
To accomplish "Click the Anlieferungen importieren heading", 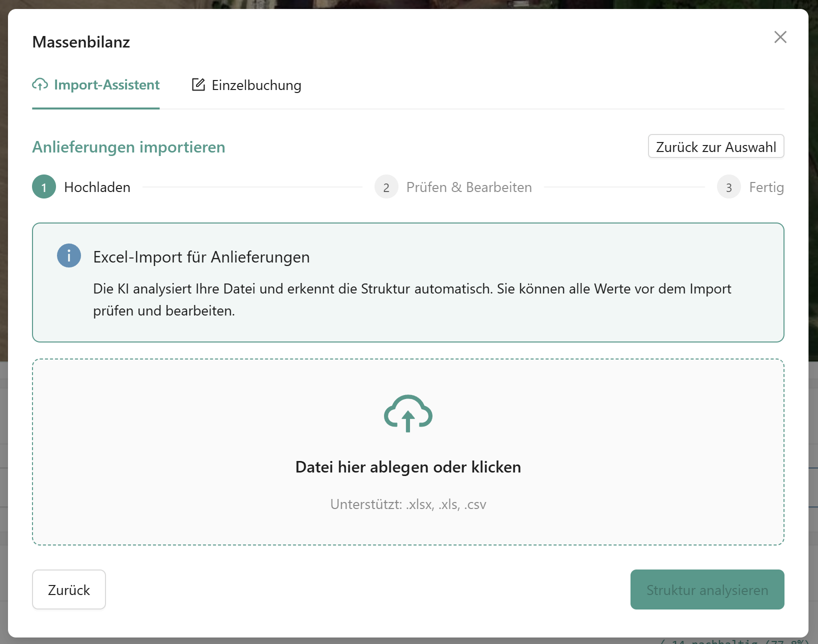I will pyautogui.click(x=128, y=147).
